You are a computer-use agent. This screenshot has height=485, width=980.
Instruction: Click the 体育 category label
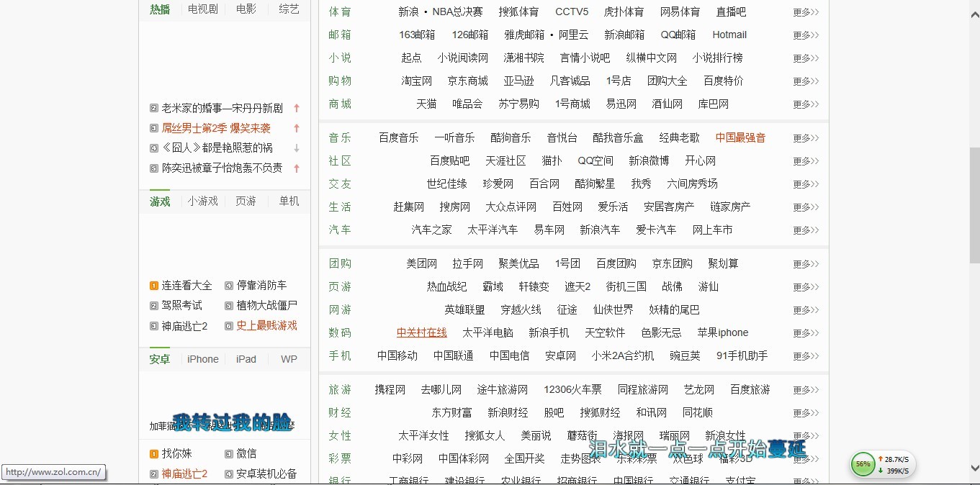[341, 12]
